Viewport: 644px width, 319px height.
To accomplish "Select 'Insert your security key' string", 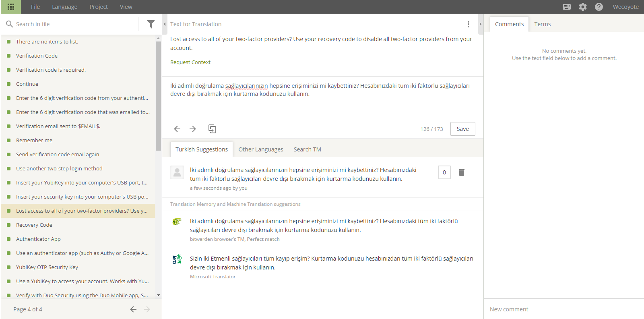I will (x=78, y=197).
